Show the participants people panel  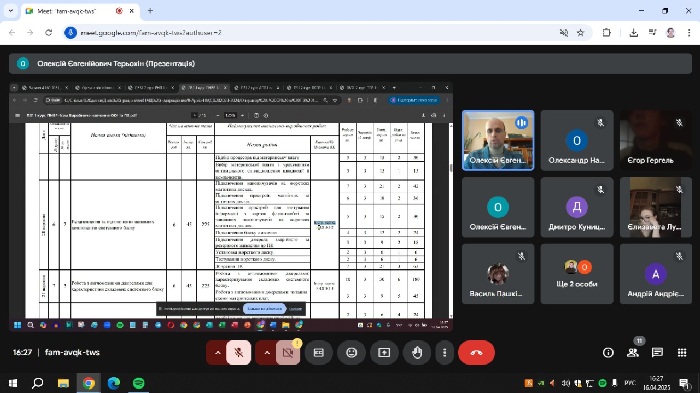[633, 352]
